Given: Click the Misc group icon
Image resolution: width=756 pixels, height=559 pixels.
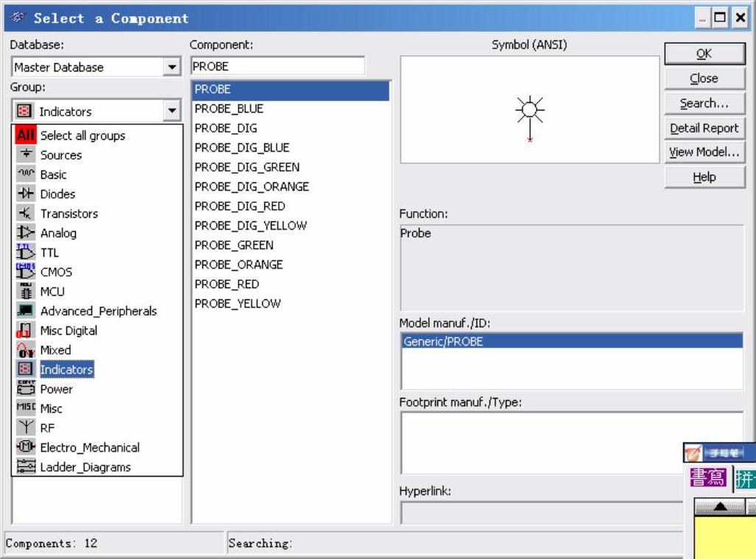Looking at the screenshot, I should [26, 407].
